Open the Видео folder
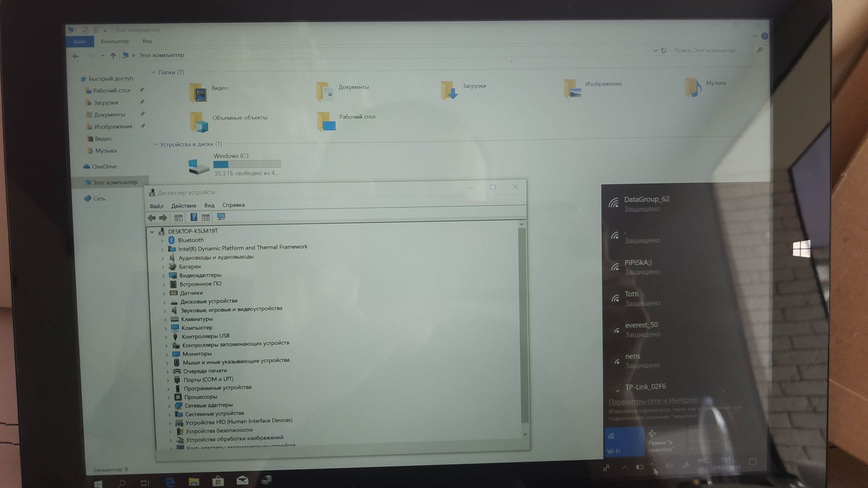 click(x=209, y=92)
